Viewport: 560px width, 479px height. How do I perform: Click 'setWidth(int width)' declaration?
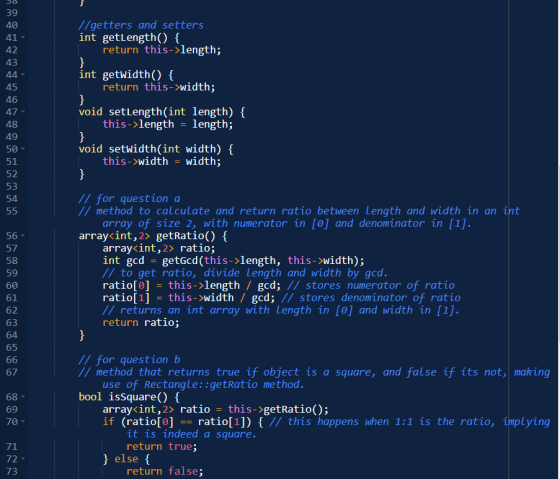pyautogui.click(x=165, y=149)
